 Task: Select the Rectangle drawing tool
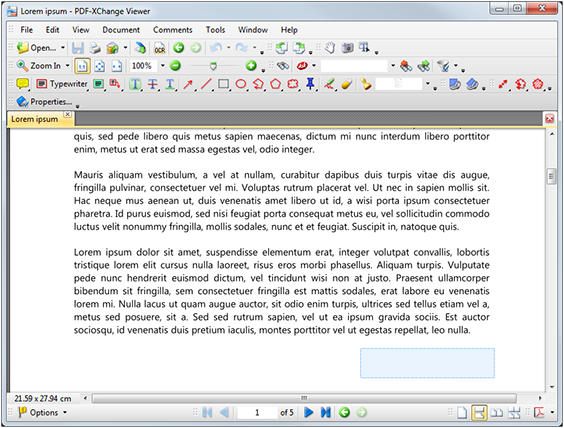click(x=223, y=84)
